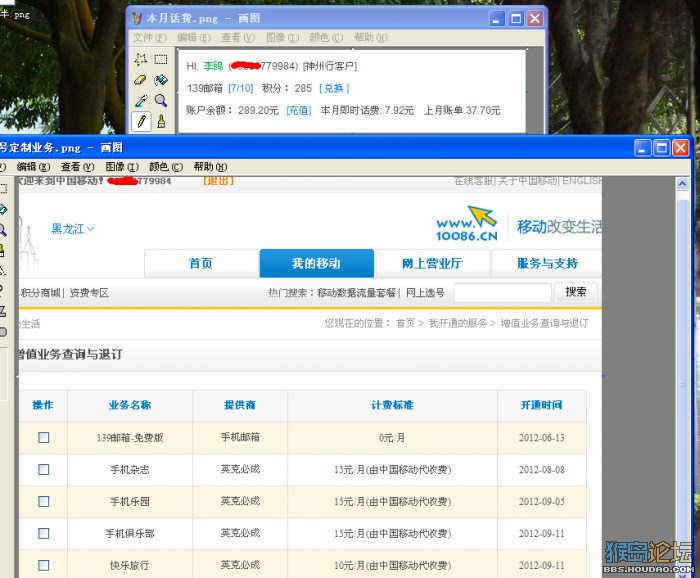Viewport: 700px width, 578px height.
Task: Click 首页 in the breadcrumb path
Action: tap(405, 323)
